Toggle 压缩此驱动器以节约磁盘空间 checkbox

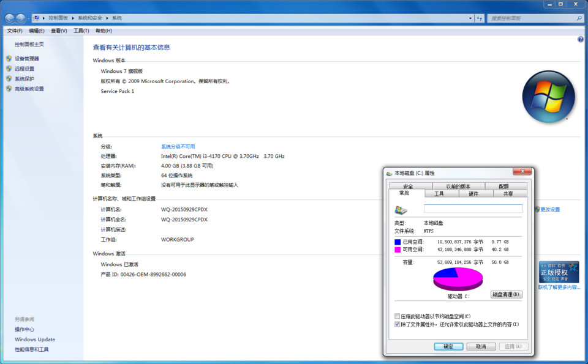[397, 316]
